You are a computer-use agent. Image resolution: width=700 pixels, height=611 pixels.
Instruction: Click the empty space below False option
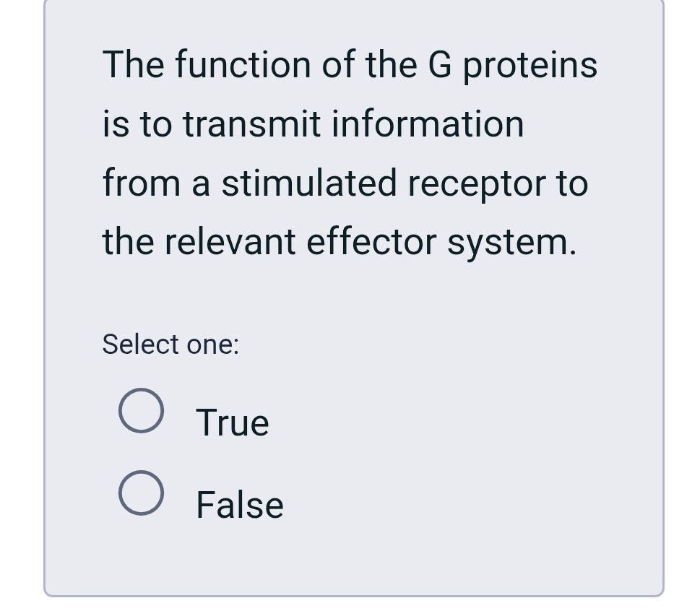click(347, 563)
